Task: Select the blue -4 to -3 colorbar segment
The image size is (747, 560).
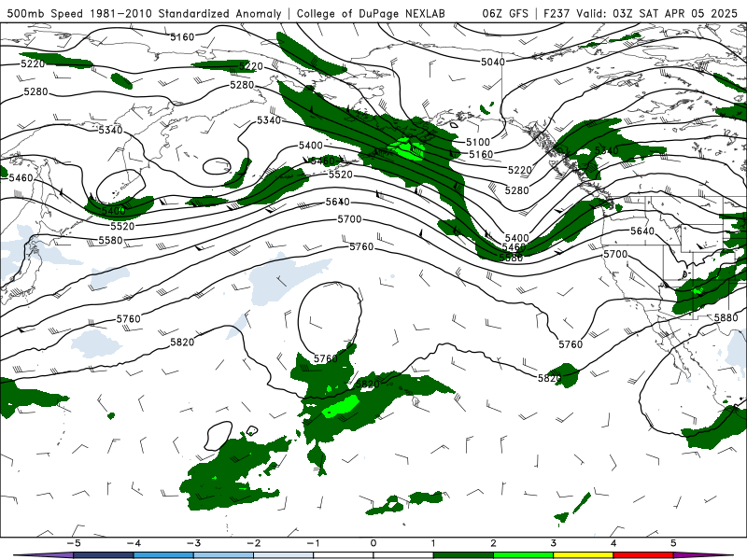Action: pyautogui.click(x=163, y=555)
